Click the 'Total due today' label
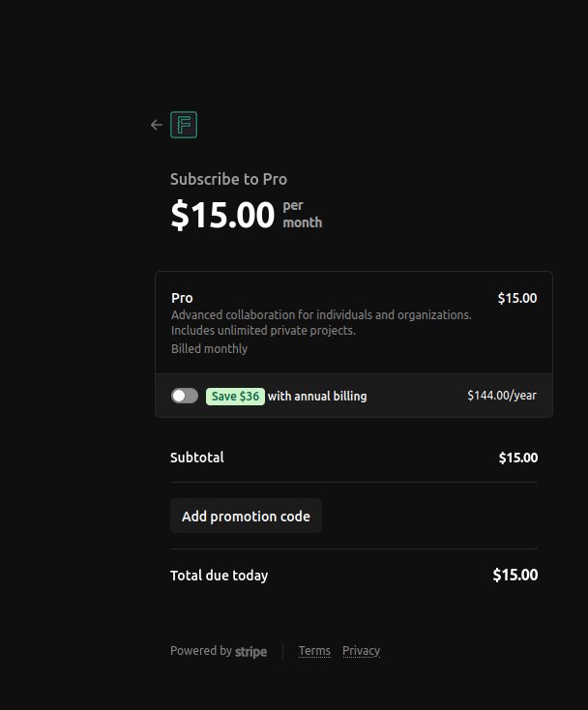The width and height of the screenshot is (588, 710). [x=220, y=576]
